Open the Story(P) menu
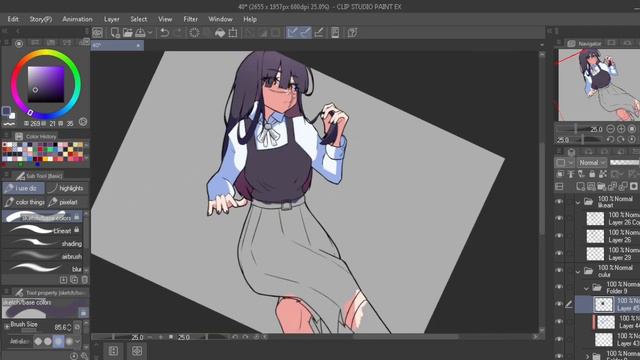This screenshot has height=360, width=640. tap(40, 19)
